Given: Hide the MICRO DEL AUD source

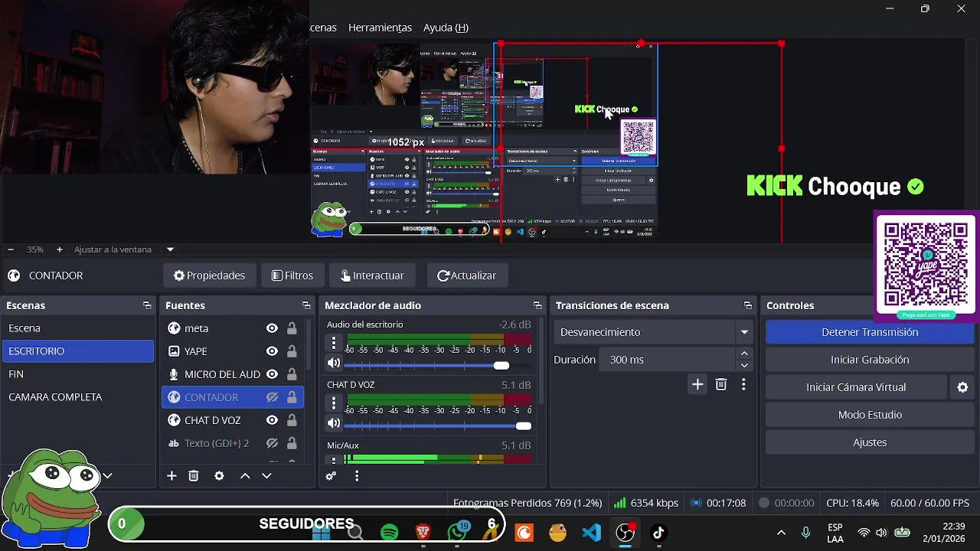Looking at the screenshot, I should click(272, 374).
